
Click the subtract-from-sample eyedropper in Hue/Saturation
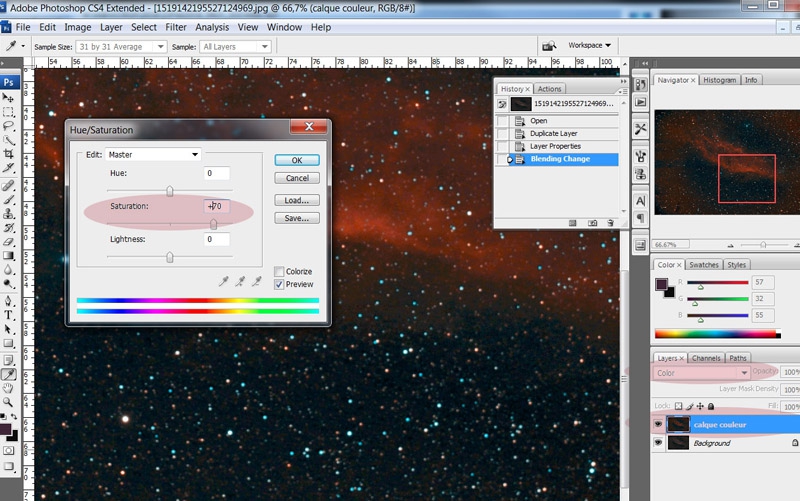coord(257,281)
